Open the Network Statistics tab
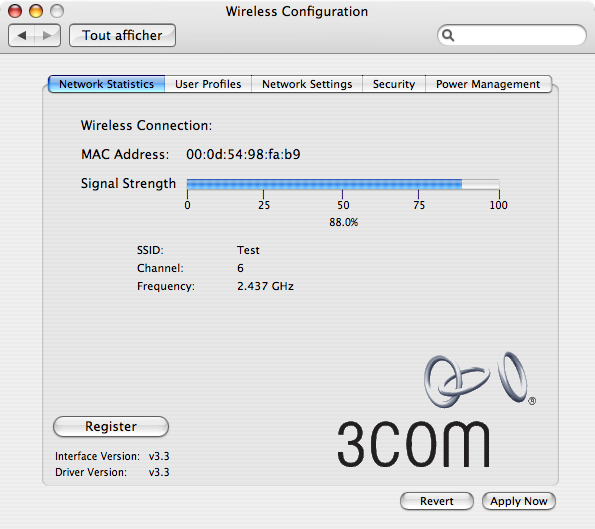The image size is (595, 529). point(107,84)
